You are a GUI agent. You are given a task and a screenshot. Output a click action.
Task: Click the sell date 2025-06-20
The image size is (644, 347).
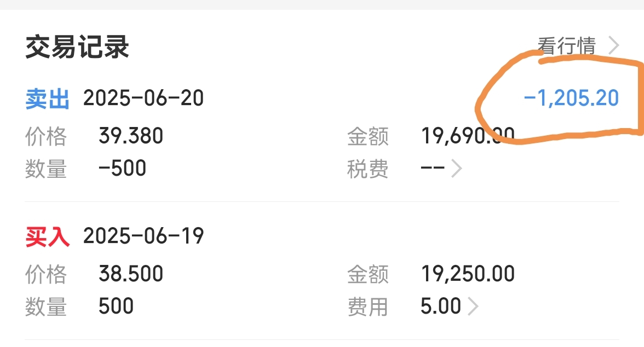pyautogui.click(x=143, y=98)
